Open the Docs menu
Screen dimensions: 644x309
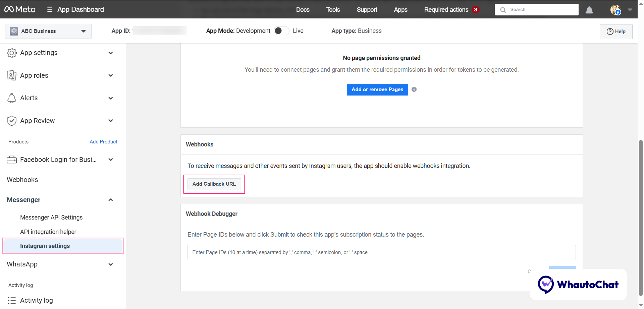pyautogui.click(x=303, y=10)
